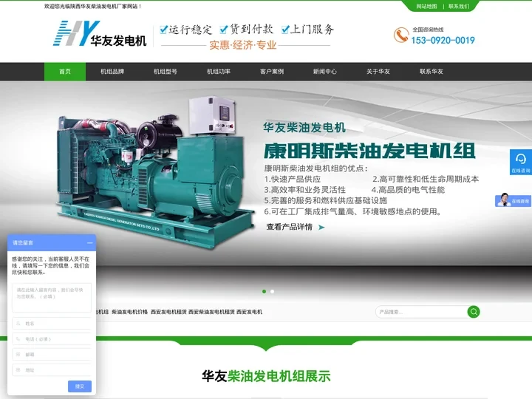
Task: Click the 西安柴油发电机租赁 keyword link
Action: 211,312
